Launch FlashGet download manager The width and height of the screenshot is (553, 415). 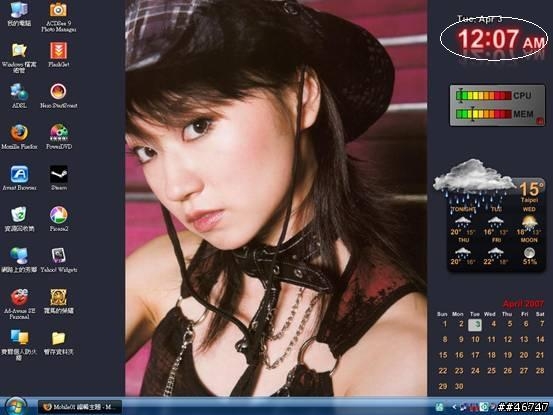coord(58,54)
